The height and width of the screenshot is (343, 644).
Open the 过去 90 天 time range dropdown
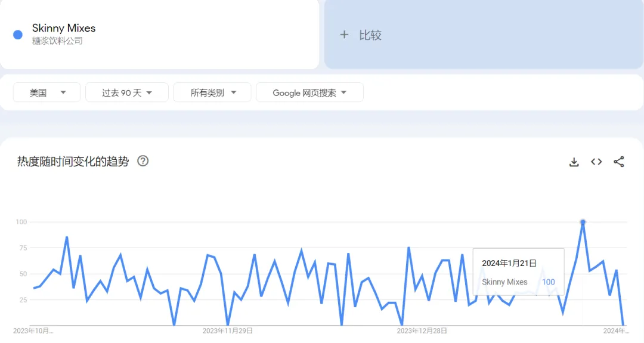(x=127, y=92)
